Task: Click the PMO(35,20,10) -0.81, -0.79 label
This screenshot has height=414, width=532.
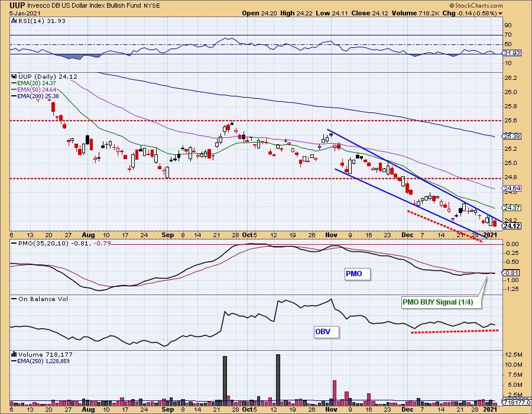Action: tap(64, 243)
